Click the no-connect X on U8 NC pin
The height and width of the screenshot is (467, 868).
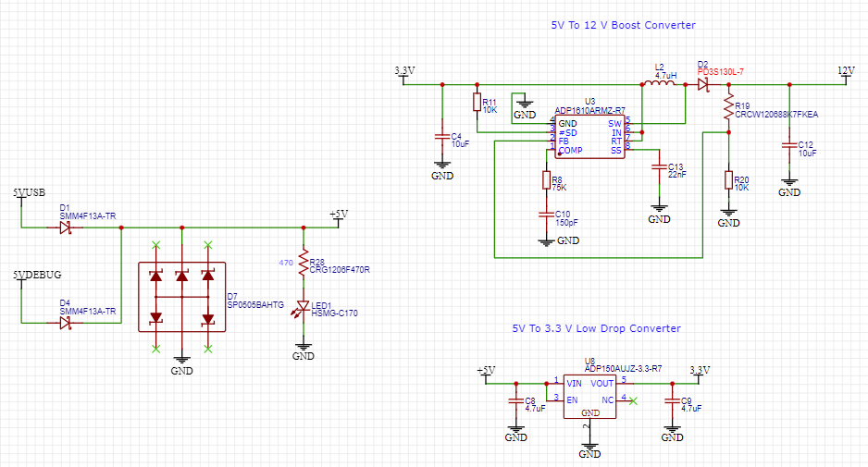(x=633, y=400)
